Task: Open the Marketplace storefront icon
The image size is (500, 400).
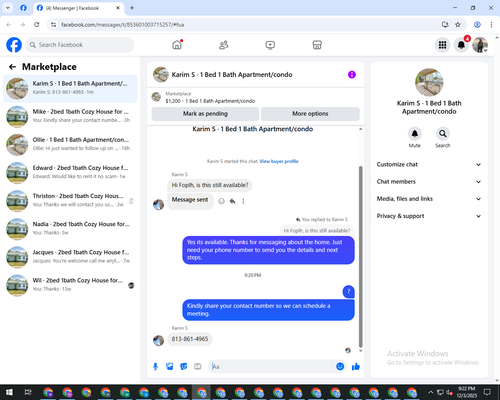Action: click(317, 45)
